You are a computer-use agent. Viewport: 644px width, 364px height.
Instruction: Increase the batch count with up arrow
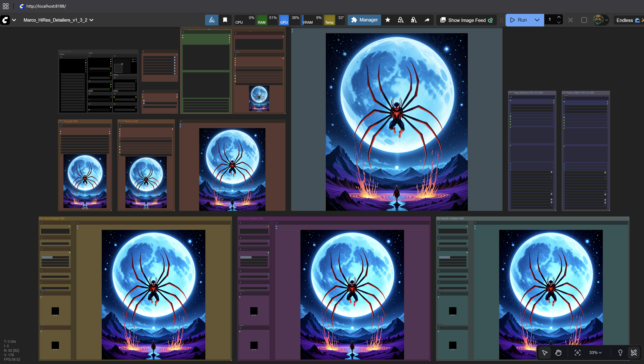(559, 17)
